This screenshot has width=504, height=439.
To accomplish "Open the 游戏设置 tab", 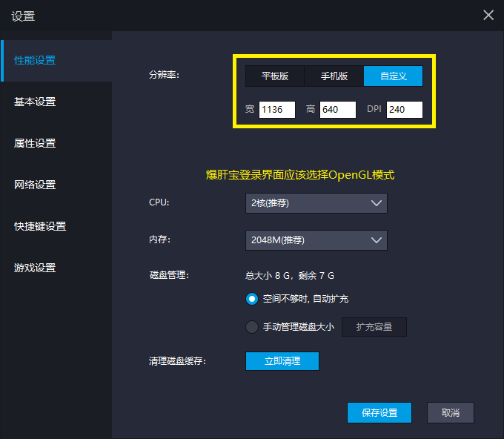I will pos(35,268).
